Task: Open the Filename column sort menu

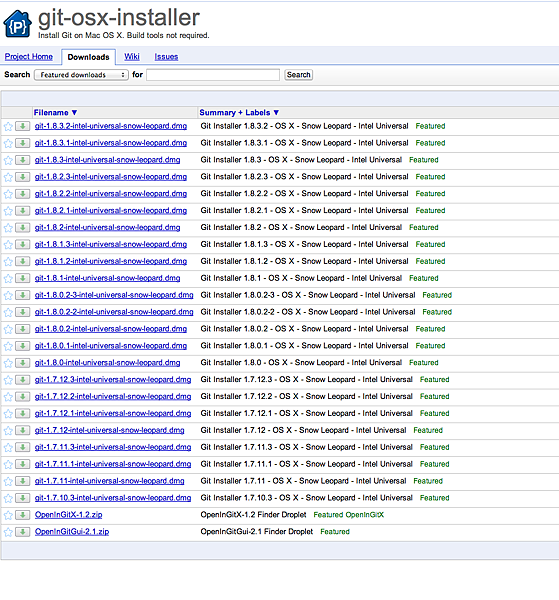Action: [55, 112]
